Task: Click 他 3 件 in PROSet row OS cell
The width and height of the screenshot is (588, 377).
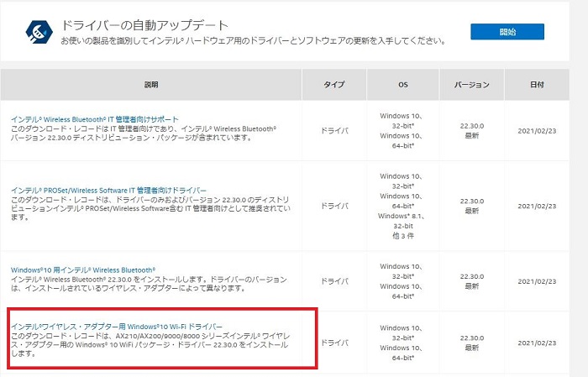Action: pos(402,236)
